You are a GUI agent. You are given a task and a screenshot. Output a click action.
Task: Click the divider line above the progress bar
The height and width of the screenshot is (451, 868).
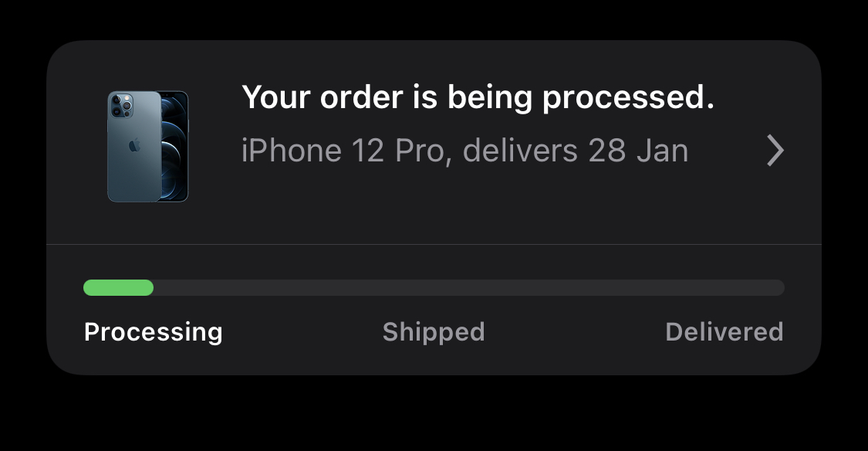[434, 245]
